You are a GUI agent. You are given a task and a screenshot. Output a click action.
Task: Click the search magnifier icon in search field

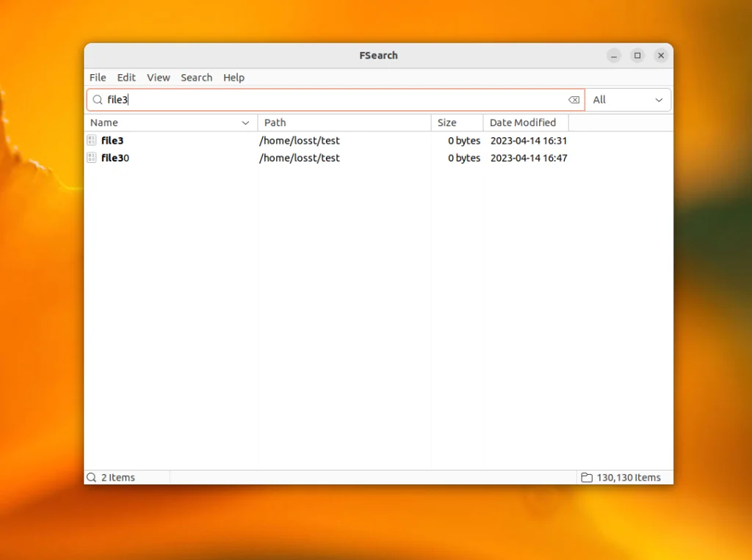click(97, 100)
